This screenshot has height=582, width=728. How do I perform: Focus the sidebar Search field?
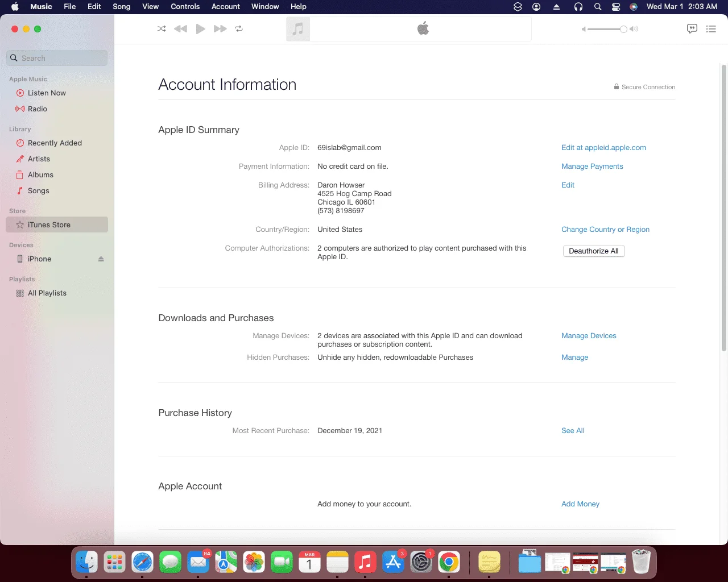[57, 58]
